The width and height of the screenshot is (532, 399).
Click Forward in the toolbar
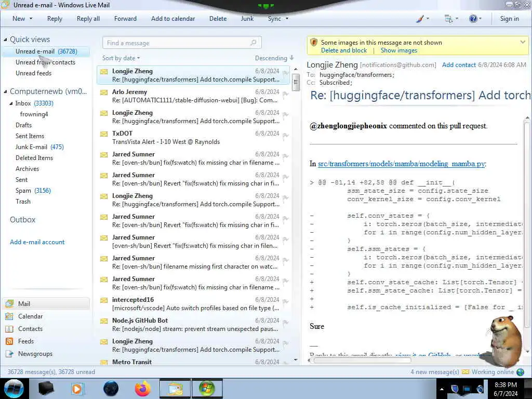coord(125,19)
